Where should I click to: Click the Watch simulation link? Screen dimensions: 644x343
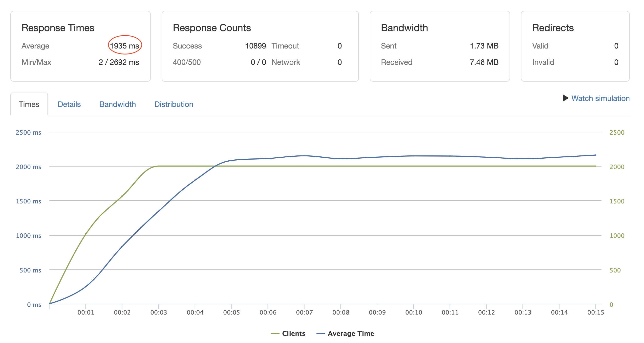click(600, 98)
